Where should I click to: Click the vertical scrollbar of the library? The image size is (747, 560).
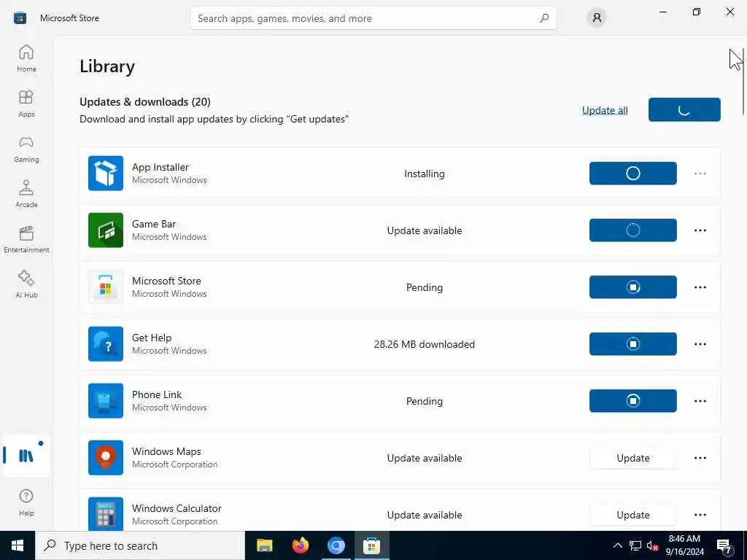click(x=743, y=82)
